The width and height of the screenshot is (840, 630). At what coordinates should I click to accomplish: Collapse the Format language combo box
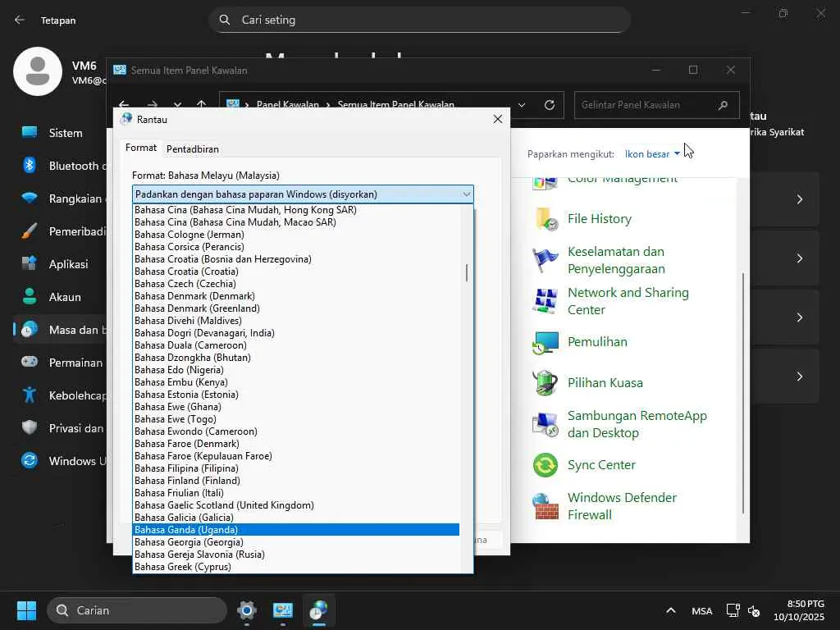(x=466, y=194)
